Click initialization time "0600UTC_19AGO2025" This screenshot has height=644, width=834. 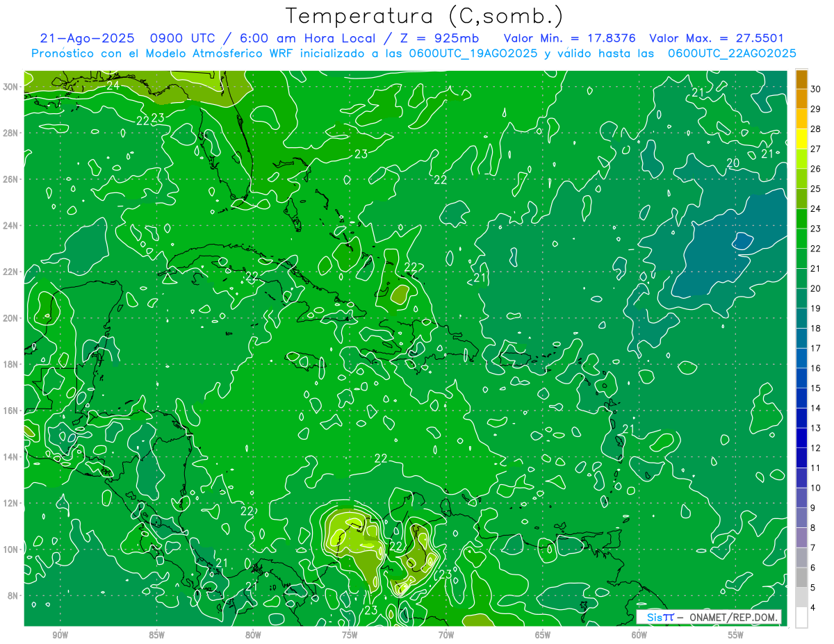click(473, 53)
